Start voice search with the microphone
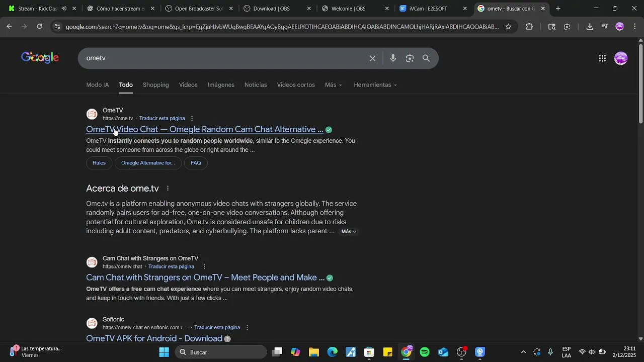This screenshot has height=362, width=644. pos(393,58)
